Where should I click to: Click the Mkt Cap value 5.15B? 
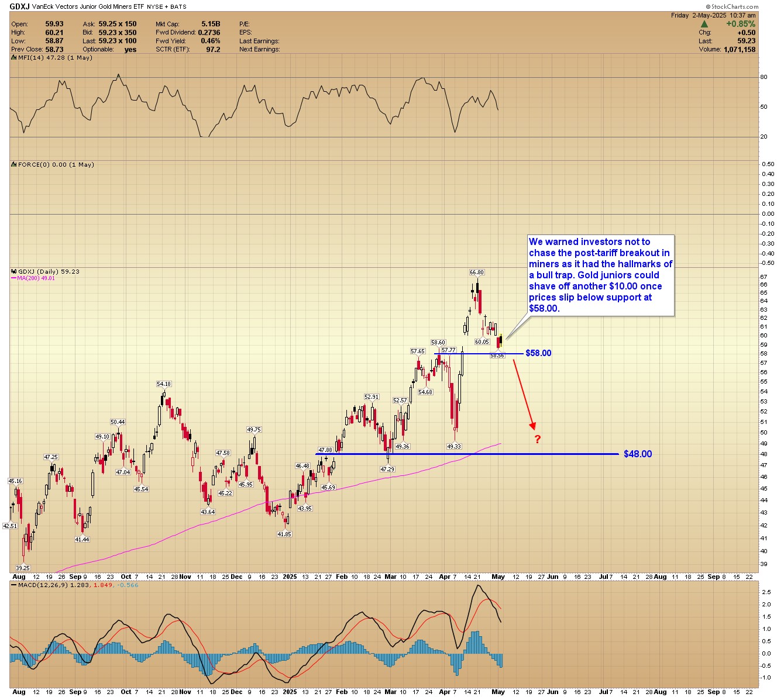[x=211, y=24]
